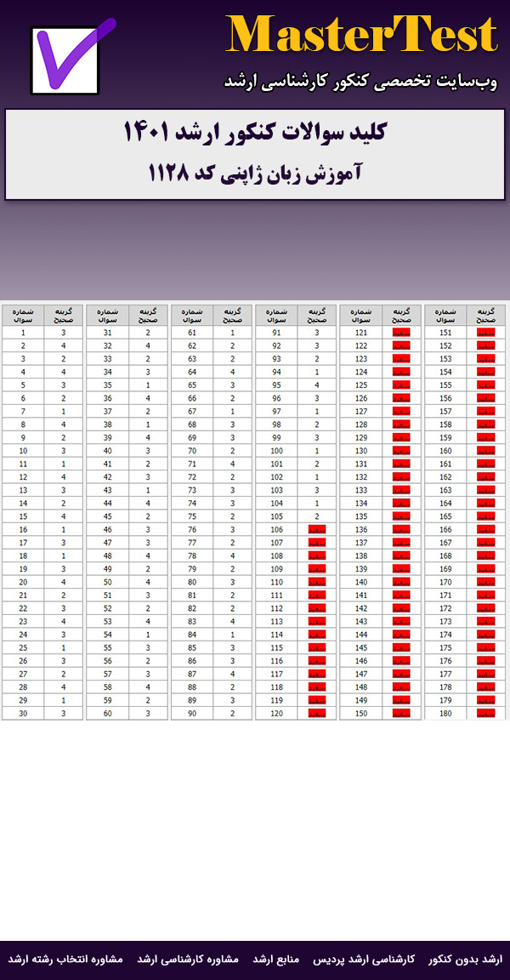Select مشاوره انتخاب رشته ارشد in the footer
The height and width of the screenshot is (980, 510).
point(65,959)
